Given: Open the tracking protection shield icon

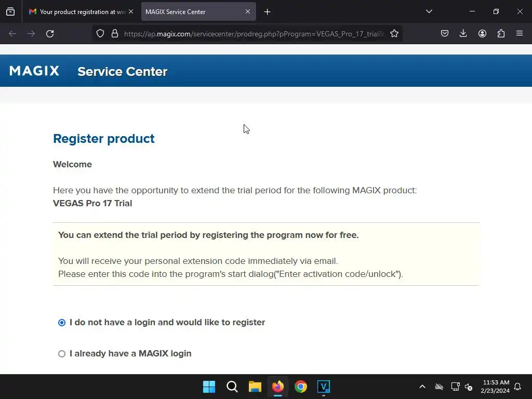Looking at the screenshot, I should (x=100, y=34).
